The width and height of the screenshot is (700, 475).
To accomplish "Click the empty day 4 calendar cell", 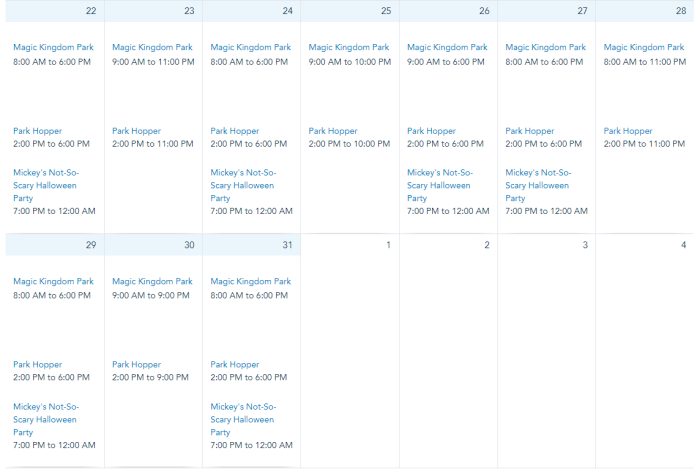I will 645,350.
